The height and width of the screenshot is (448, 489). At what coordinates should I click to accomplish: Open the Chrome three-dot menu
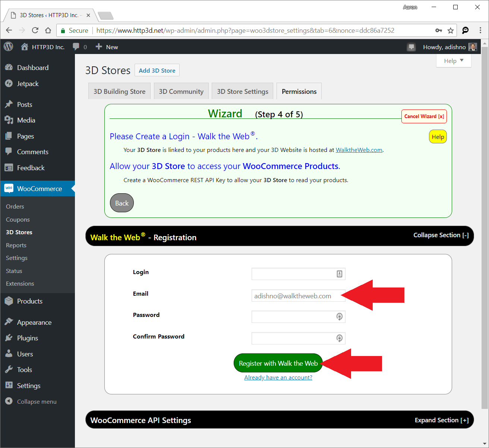[x=480, y=30]
